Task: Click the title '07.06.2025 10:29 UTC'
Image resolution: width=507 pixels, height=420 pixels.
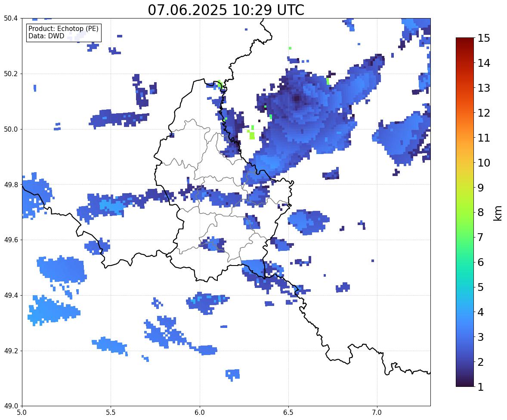Action: (226, 10)
